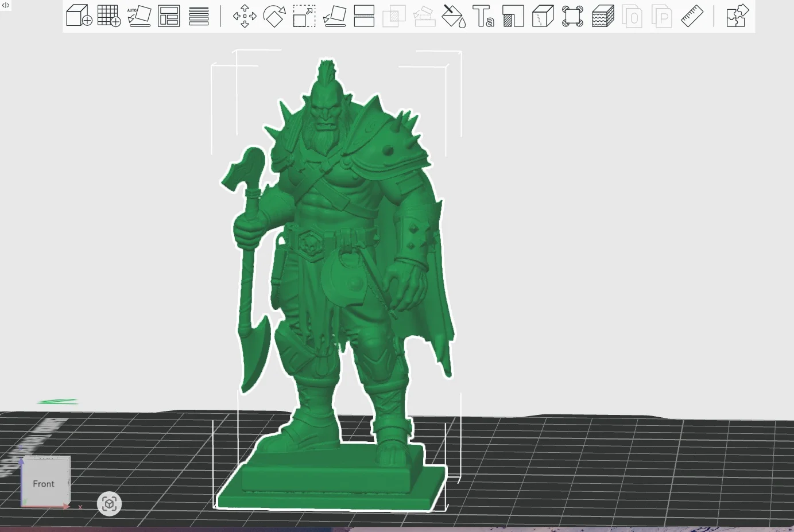Open the horizontal-lines layer height tool
Viewport: 794px width, 532px height.
tap(199, 15)
